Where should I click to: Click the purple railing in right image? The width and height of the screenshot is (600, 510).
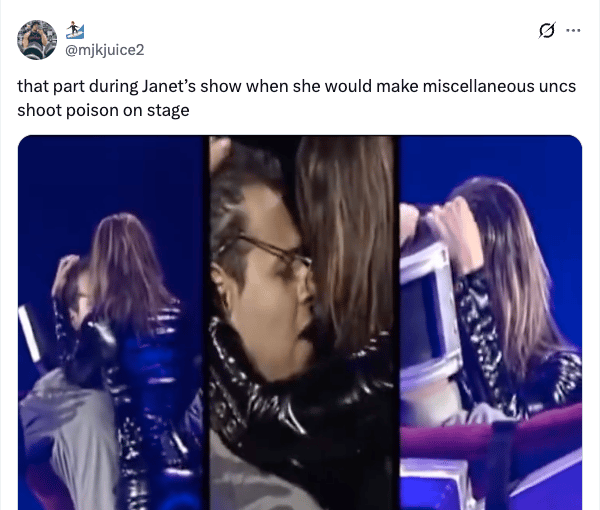tap(491, 436)
